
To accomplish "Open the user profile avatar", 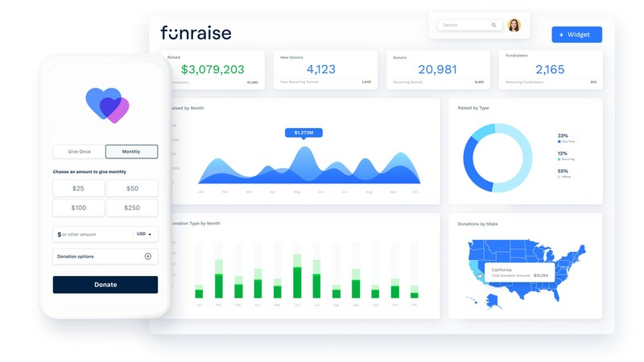I will 514,25.
